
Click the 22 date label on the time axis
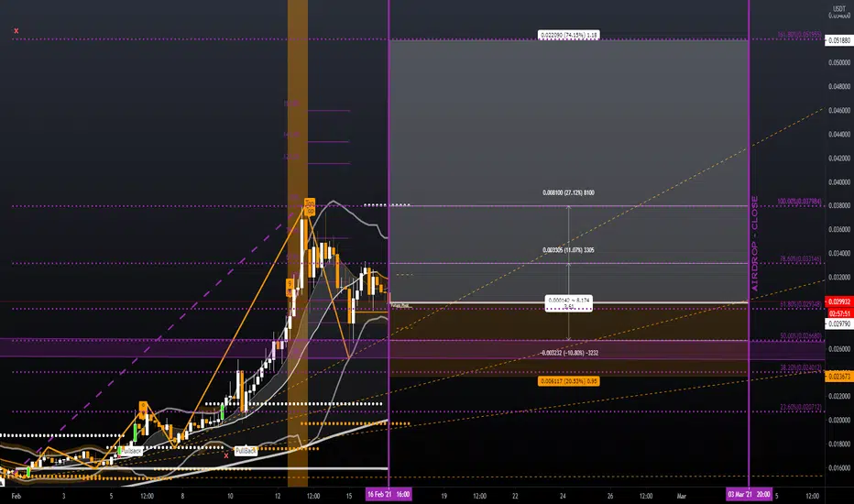click(515, 496)
